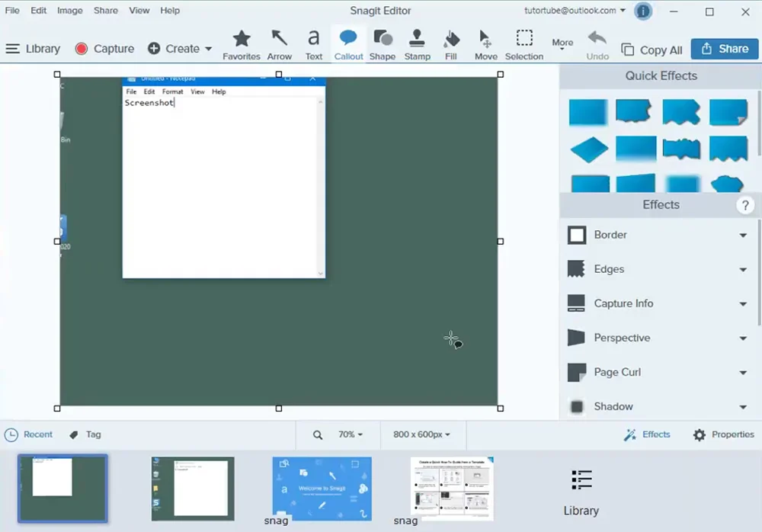This screenshot has height=532, width=762.
Task: Toggle the Properties panel button
Action: click(723, 434)
